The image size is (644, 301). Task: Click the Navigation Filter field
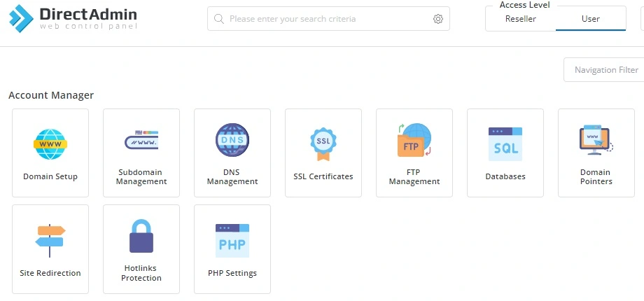[x=603, y=70]
